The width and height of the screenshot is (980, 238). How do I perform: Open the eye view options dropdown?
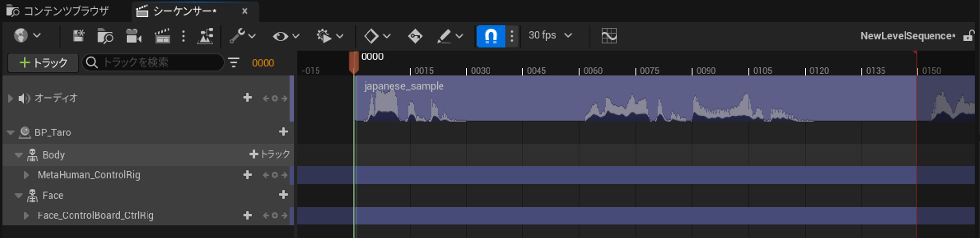pos(286,36)
